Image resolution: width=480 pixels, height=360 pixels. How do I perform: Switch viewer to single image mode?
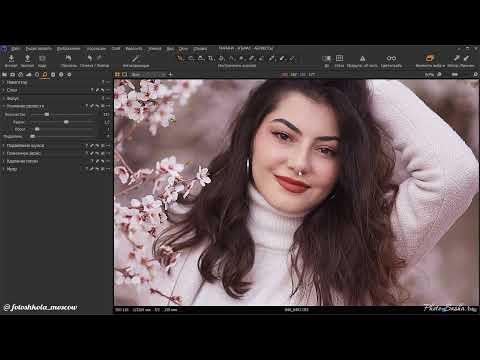pos(124,75)
